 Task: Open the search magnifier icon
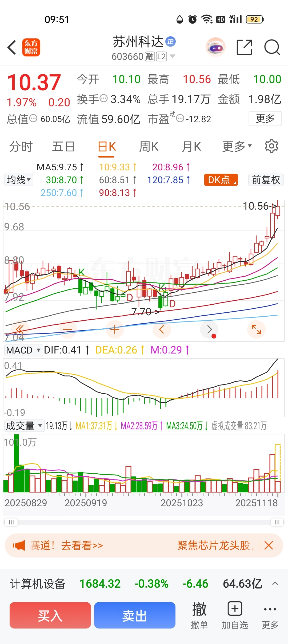pyautogui.click(x=272, y=47)
